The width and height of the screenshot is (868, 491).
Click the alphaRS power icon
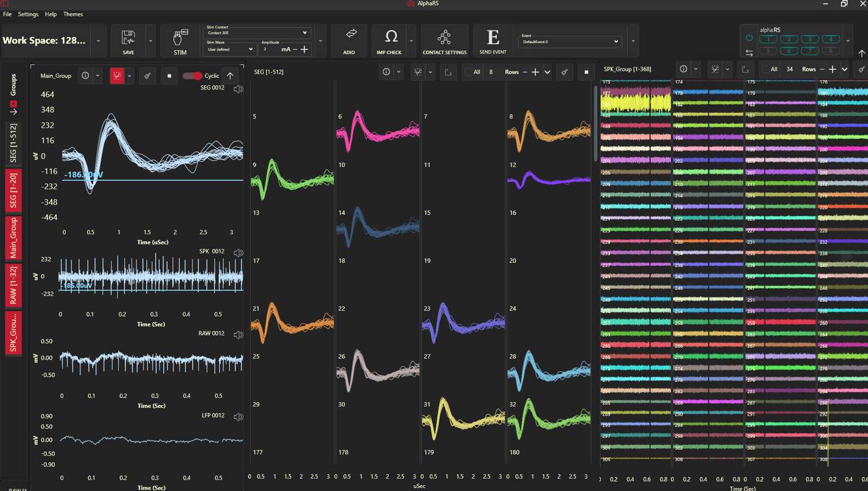coord(749,38)
